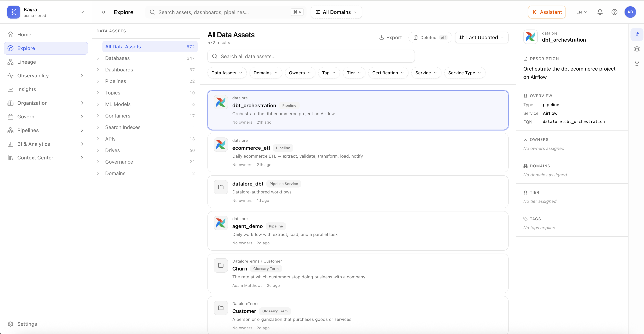The width and height of the screenshot is (644, 334).
Task: Click the Airflow icon on ecommerce_etl card
Action: tap(220, 145)
